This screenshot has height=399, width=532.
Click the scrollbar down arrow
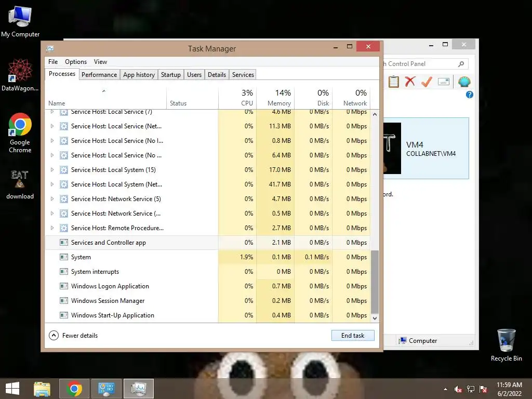[x=375, y=318]
